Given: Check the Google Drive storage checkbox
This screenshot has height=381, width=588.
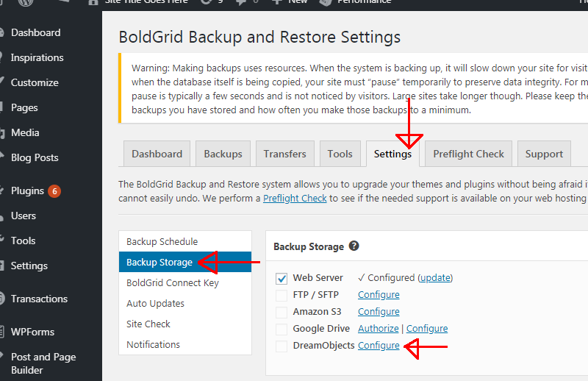Looking at the screenshot, I should coord(282,329).
